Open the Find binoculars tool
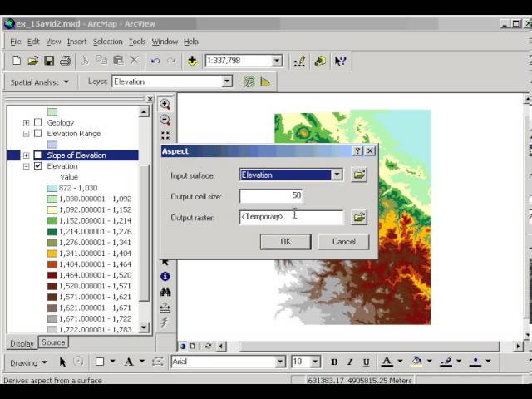 pyautogui.click(x=165, y=292)
